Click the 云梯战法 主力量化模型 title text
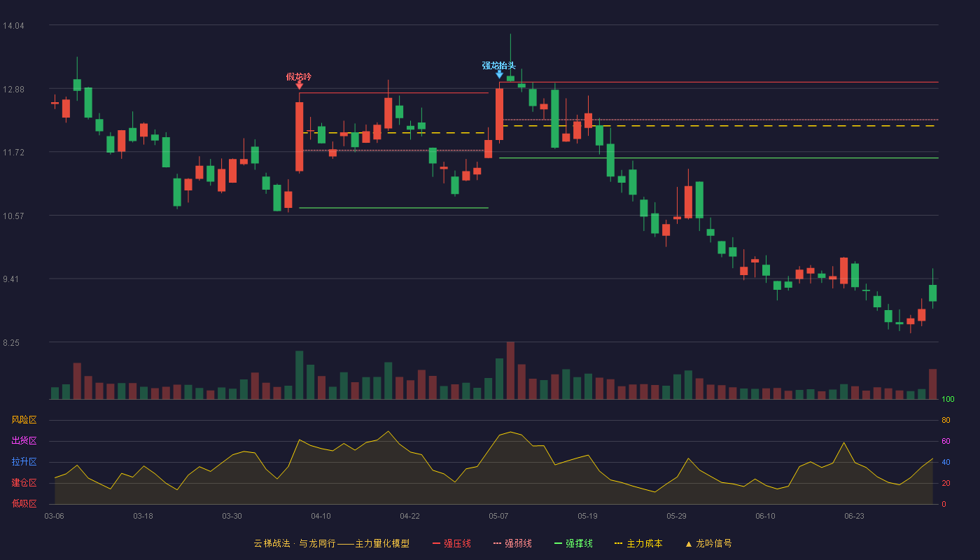Screen dimensions: 980x560 [x=331, y=543]
